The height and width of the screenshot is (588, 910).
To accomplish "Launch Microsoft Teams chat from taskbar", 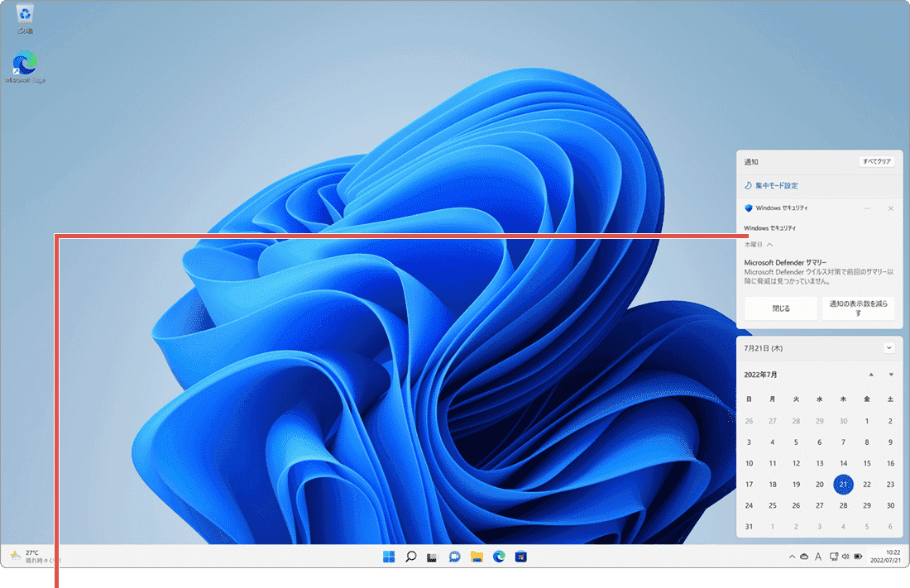I will (453, 557).
